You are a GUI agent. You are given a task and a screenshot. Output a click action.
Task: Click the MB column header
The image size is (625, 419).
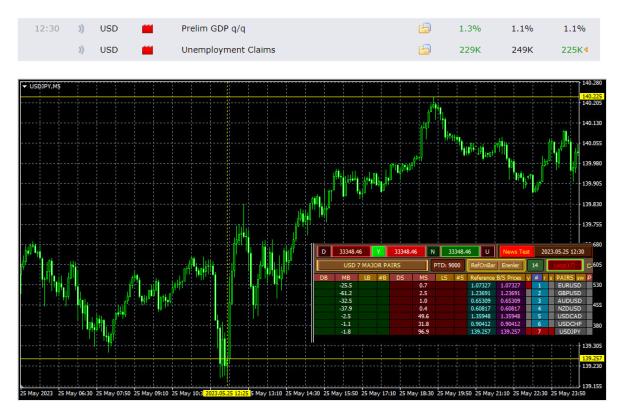346,277
